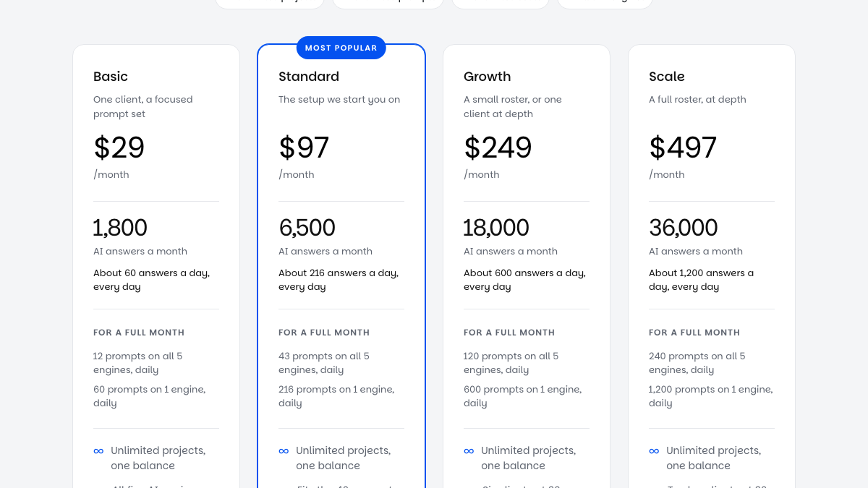Image resolution: width=868 pixels, height=488 pixels.
Task: Click '43 prompts on all 5 engines, daily'
Action: point(324,363)
